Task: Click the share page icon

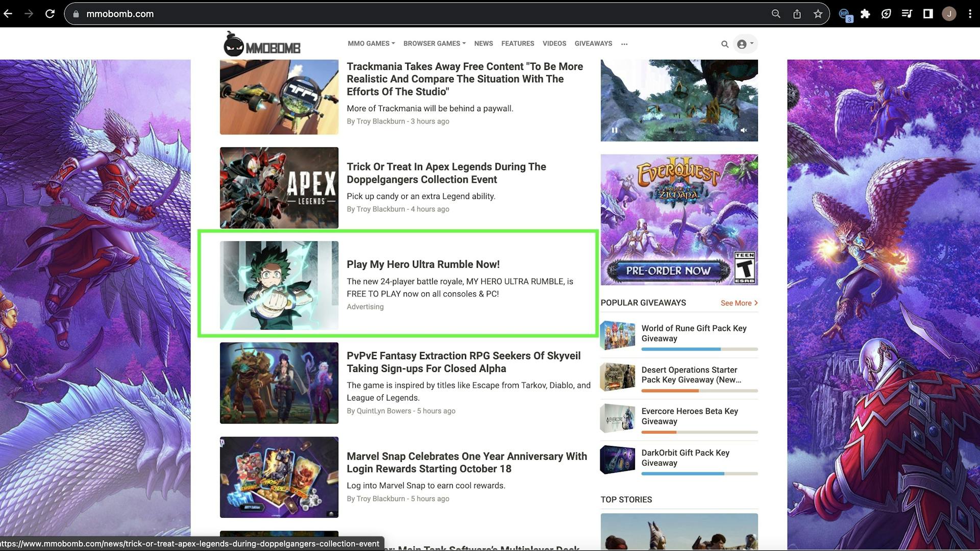Action: point(797,14)
